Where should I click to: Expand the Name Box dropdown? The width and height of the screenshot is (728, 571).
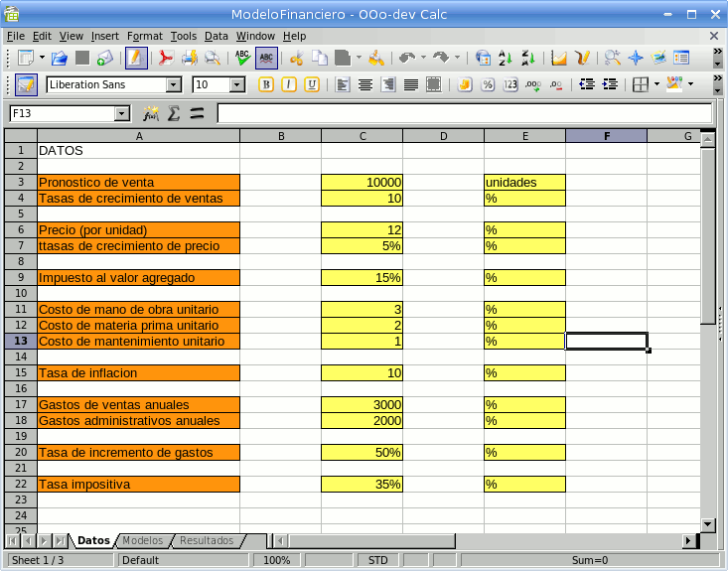(x=122, y=113)
